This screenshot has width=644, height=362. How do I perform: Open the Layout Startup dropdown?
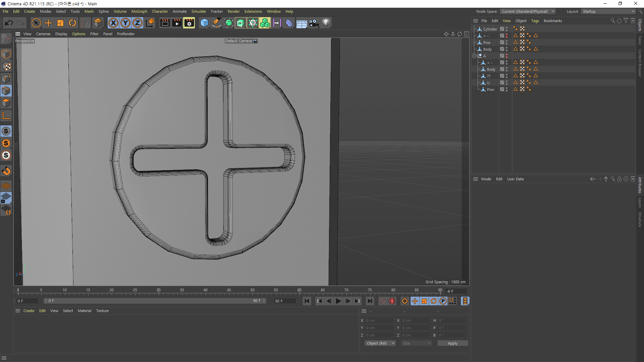608,11
